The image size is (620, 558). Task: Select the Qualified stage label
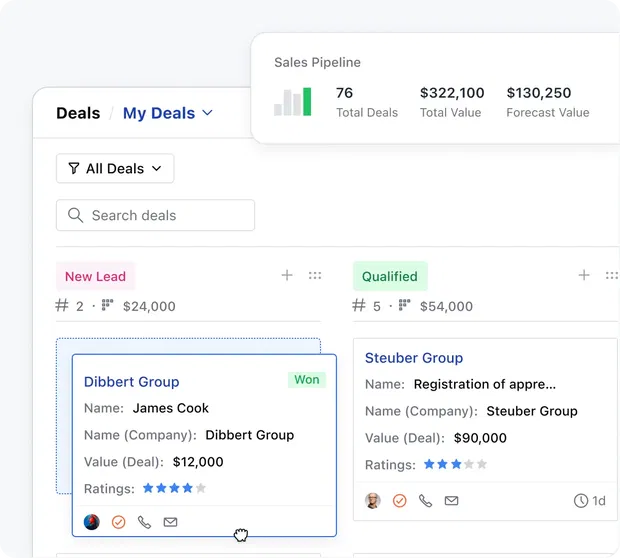click(390, 276)
